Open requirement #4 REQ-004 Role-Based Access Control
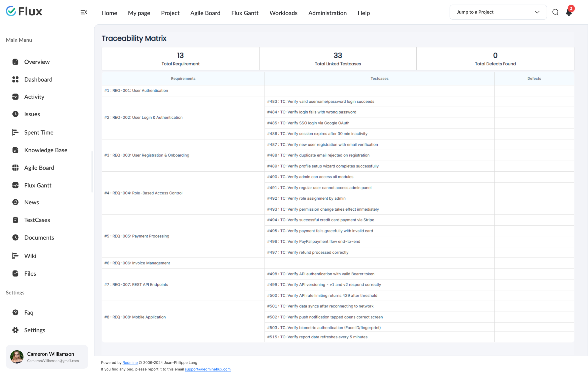Image resolution: width=588 pixels, height=376 pixels. pos(143,193)
